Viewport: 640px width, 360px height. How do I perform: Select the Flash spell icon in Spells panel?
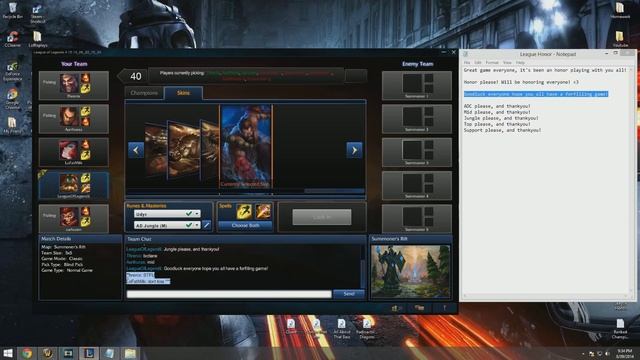(x=244, y=212)
